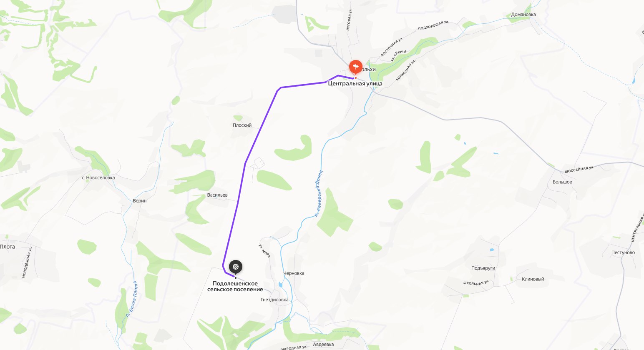
Task: Select the Черновка village label
Action: 294,273
